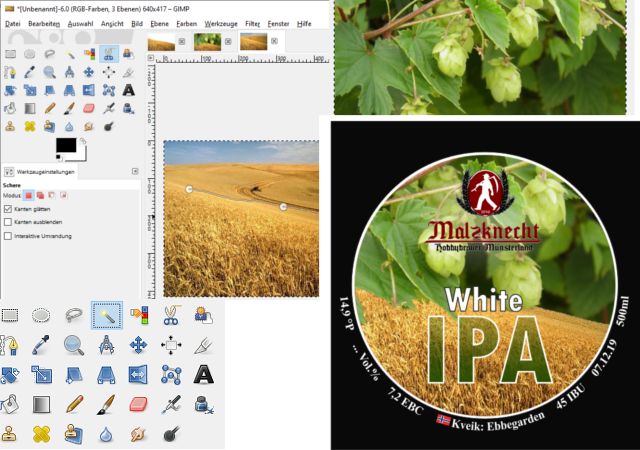Toggle the Kanten ausblenden checkbox
Screen dimensions: 640x450
tap(8, 222)
